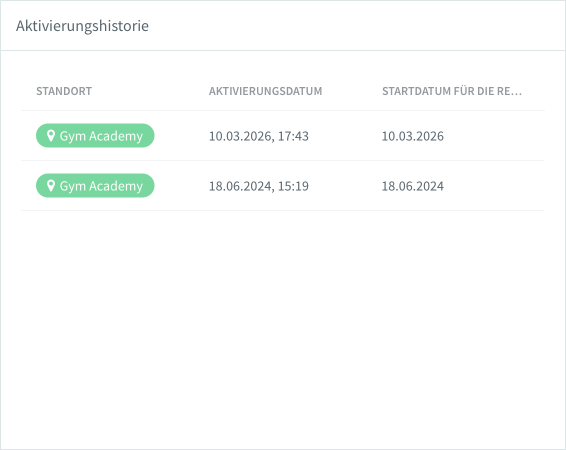Select the activation date 18.06.2024, 15:19

coord(259,186)
